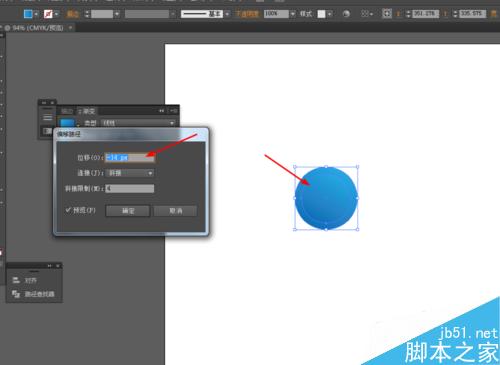
Task: Click the recolor artwork globe icon
Action: pos(346,14)
